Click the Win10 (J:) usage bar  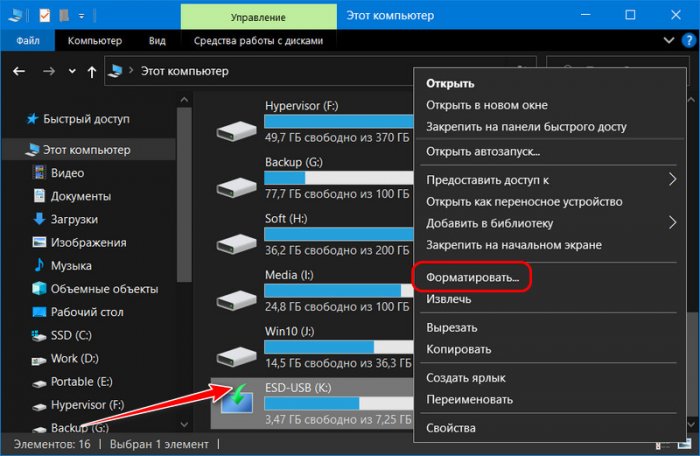339,347
